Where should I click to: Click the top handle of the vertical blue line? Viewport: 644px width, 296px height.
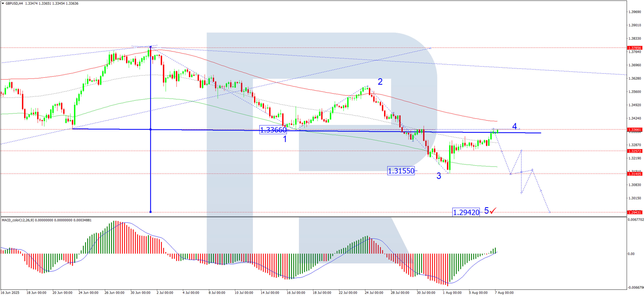pyautogui.click(x=150, y=47)
